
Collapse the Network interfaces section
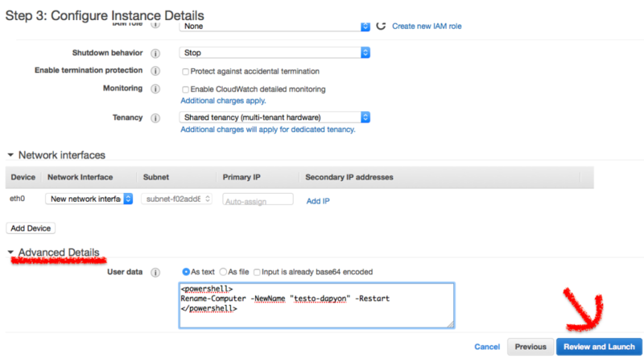coord(10,155)
